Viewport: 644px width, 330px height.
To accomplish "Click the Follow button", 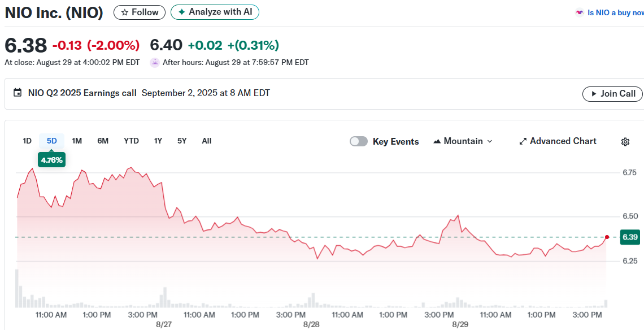I will pos(140,12).
